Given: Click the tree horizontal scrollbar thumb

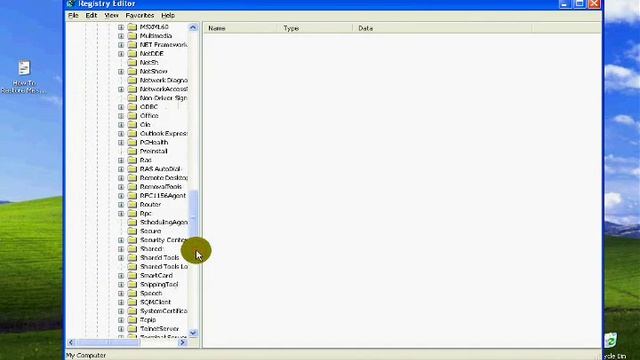Looking at the screenshot, I should (x=108, y=342).
